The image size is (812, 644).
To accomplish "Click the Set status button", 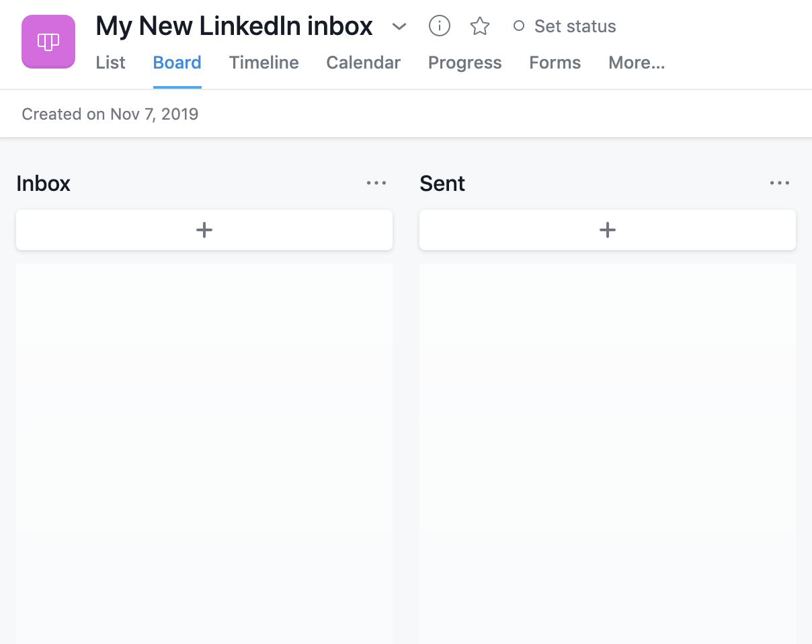I will (x=565, y=26).
